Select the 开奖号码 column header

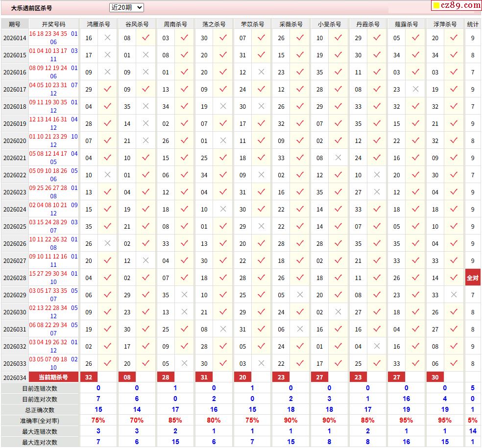click(x=53, y=24)
